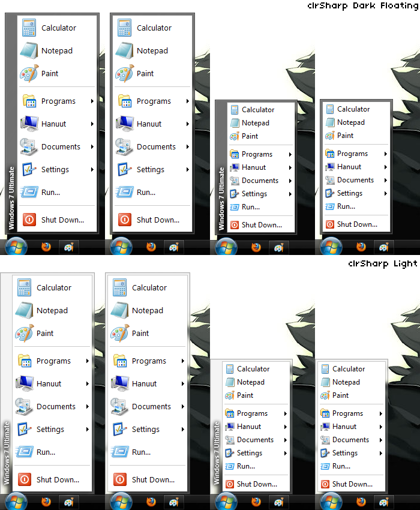Click Settings icon in large light menu without sidebar
This screenshot has height=510, width=420.
pos(120,430)
